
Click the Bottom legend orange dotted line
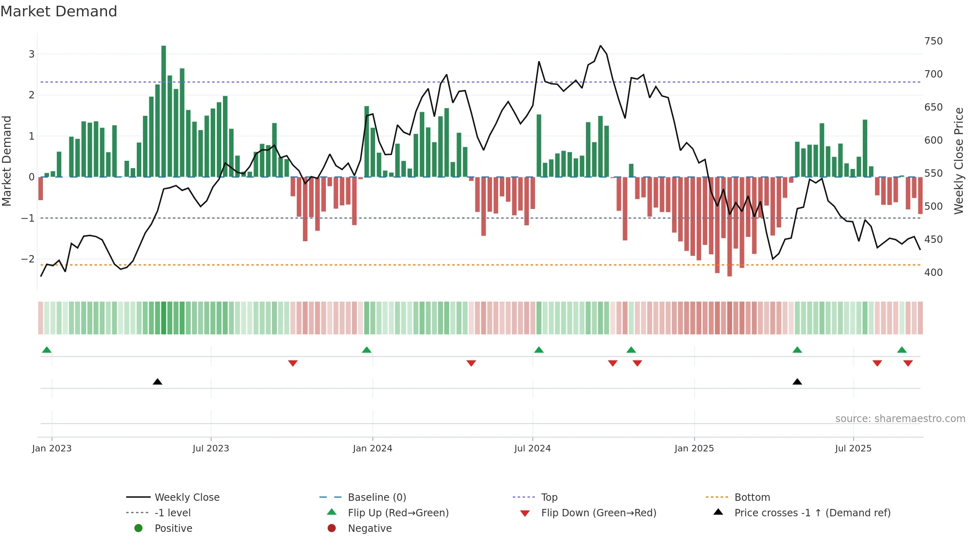pos(717,497)
